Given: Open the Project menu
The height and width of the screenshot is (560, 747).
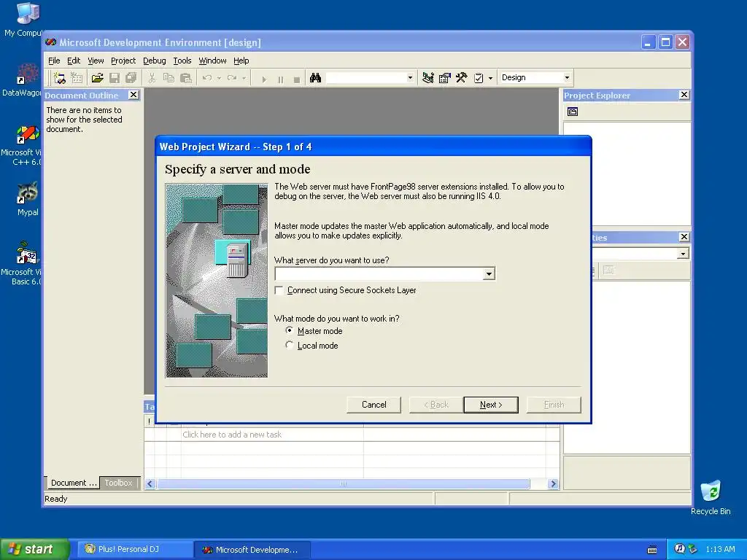Looking at the screenshot, I should tap(123, 61).
